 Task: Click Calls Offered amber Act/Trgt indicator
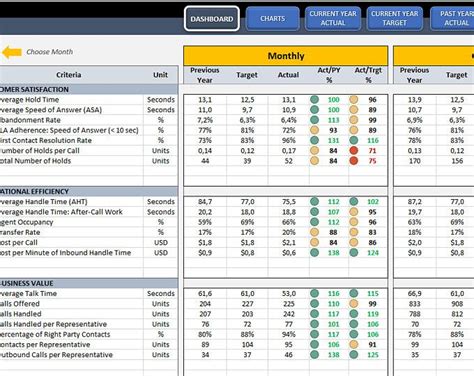click(354, 304)
